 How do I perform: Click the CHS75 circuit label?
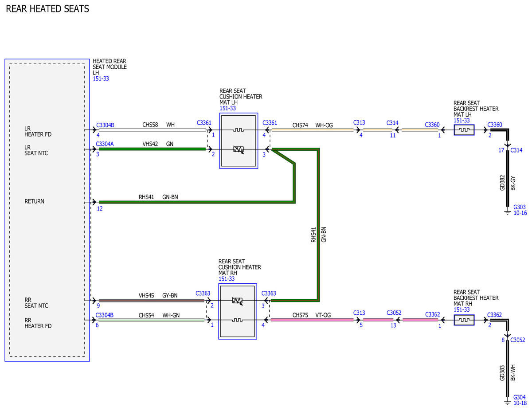coord(300,315)
